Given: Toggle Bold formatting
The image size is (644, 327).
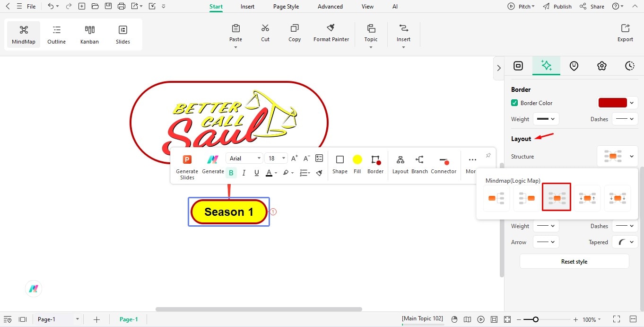Looking at the screenshot, I should tap(231, 173).
